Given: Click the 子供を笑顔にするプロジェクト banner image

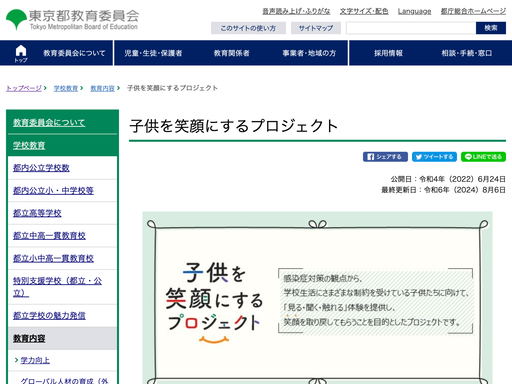Looking at the screenshot, I should coord(317,298).
